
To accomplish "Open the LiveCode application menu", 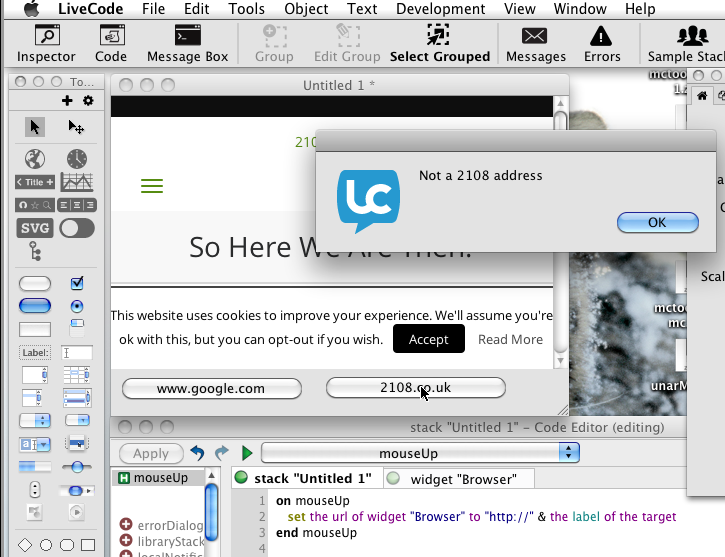I will coord(91,9).
